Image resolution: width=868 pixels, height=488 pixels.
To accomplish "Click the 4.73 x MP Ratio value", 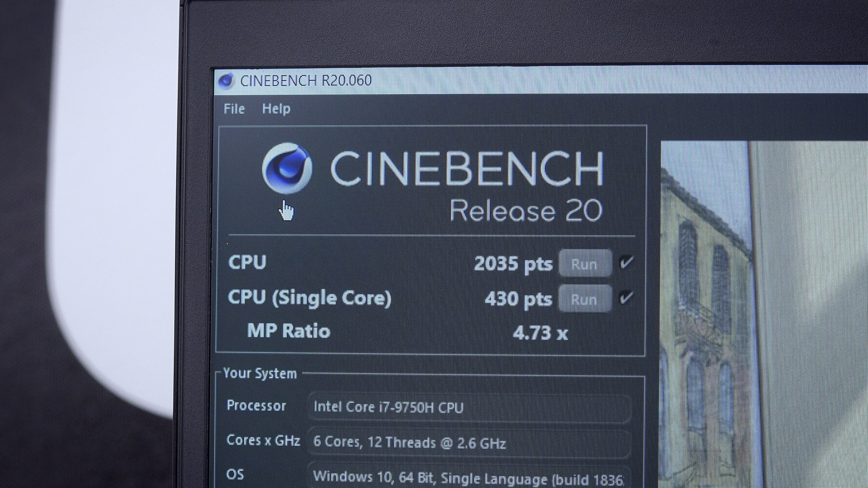I will [x=540, y=333].
